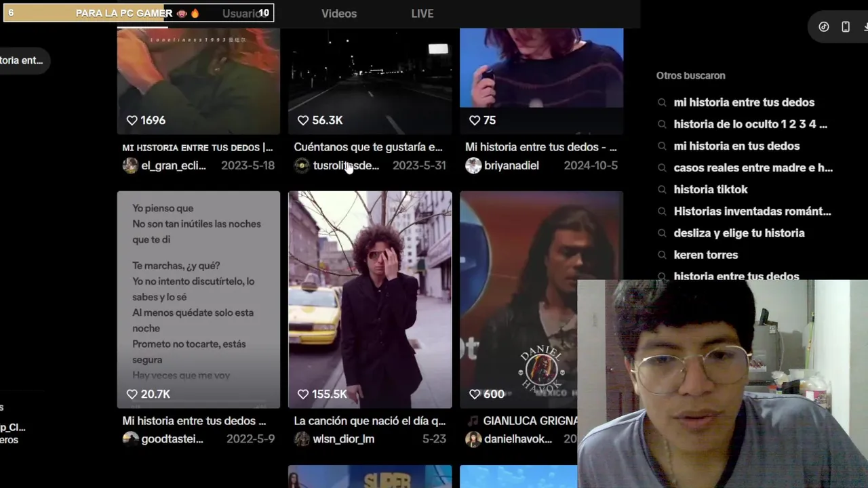Click music note icon beside GIANLUCA GRIGNA
Screen dimensions: 868x488
click(473, 421)
